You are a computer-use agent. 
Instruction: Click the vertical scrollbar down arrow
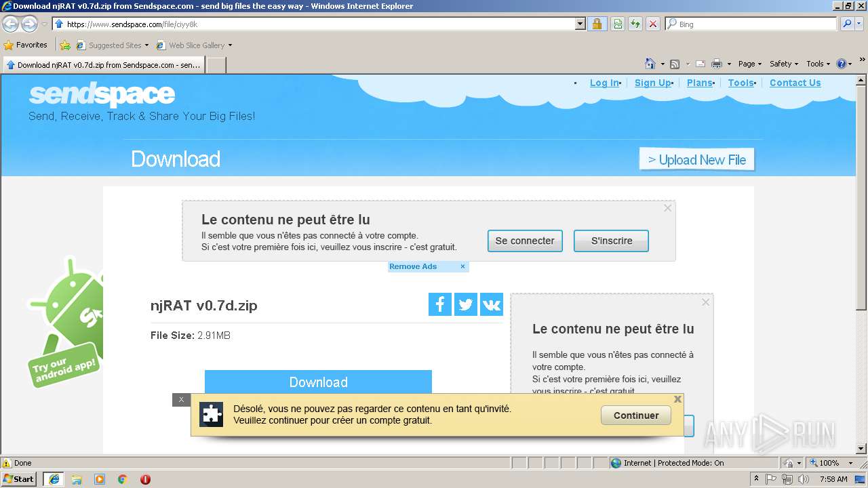pyautogui.click(x=862, y=448)
